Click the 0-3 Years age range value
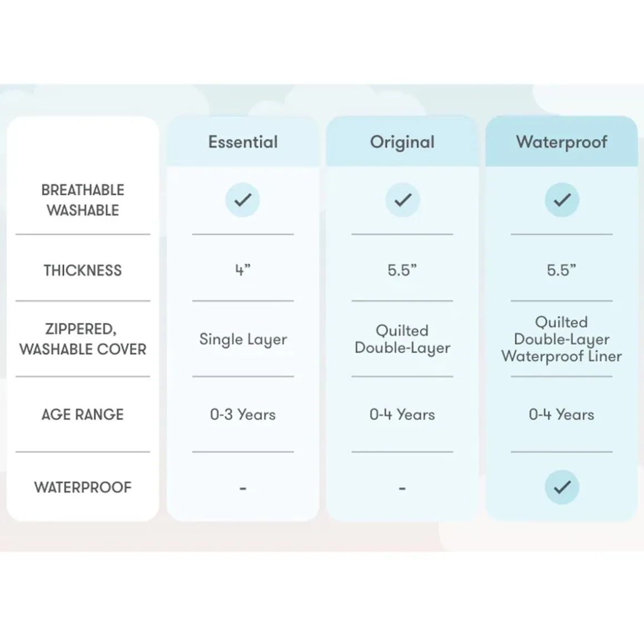 pos(243,414)
